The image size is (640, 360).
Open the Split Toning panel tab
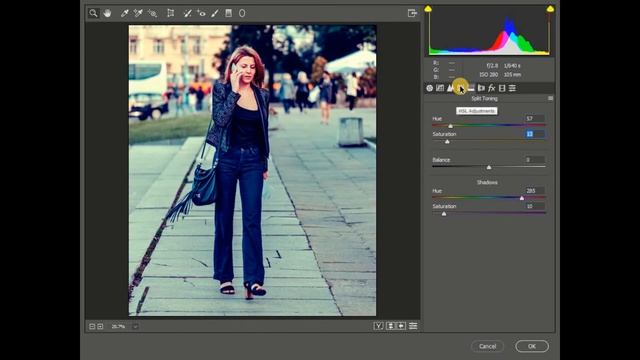coord(471,88)
